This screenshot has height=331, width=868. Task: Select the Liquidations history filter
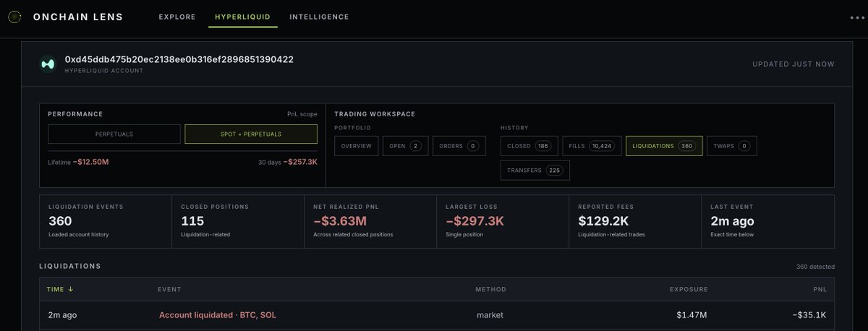click(664, 146)
